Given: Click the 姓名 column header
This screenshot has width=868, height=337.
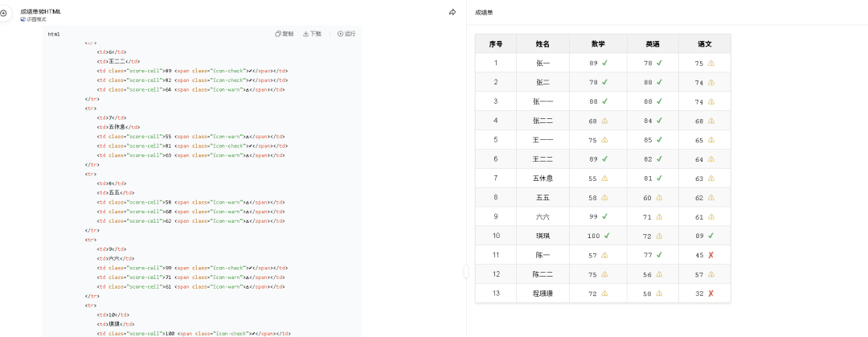Looking at the screenshot, I should coord(543,43).
